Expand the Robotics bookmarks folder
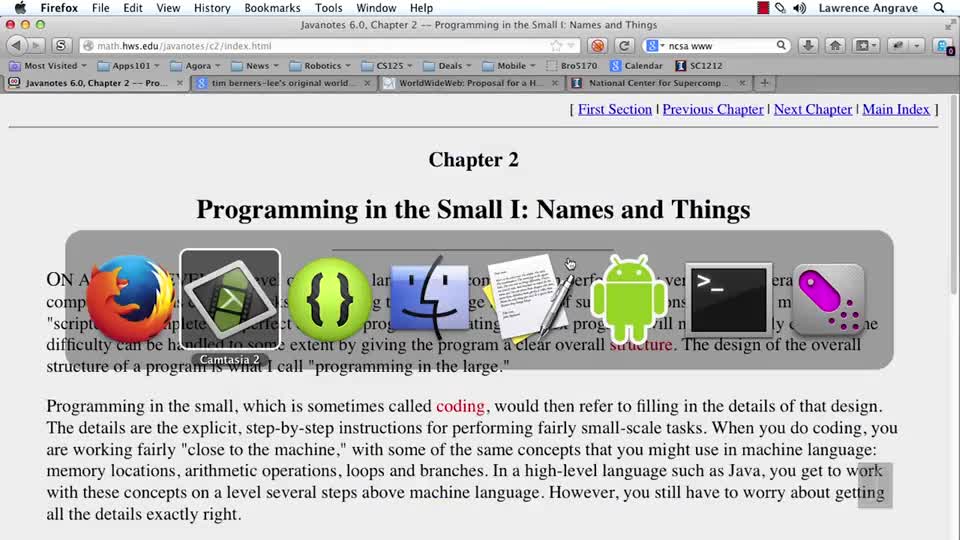 coord(320,66)
